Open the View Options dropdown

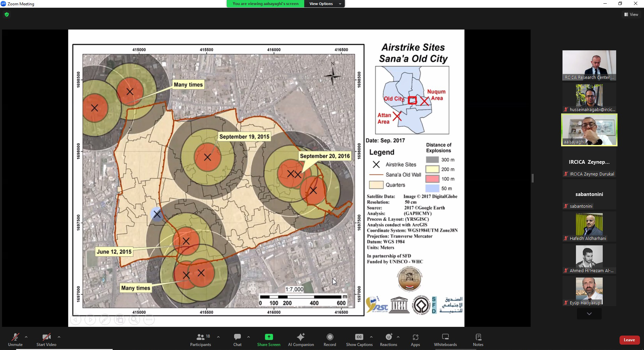324,4
